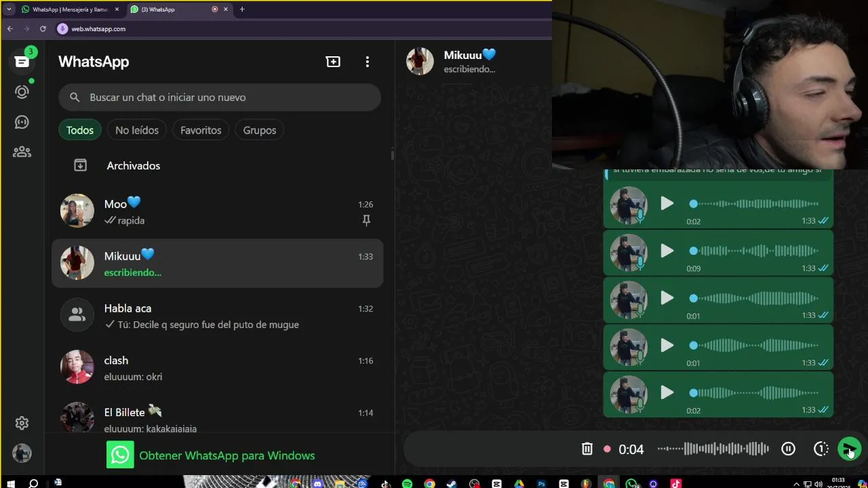Viewport: 868px width, 488px height.
Task: Open Mikuuu contact info in chat header
Action: click(x=469, y=61)
